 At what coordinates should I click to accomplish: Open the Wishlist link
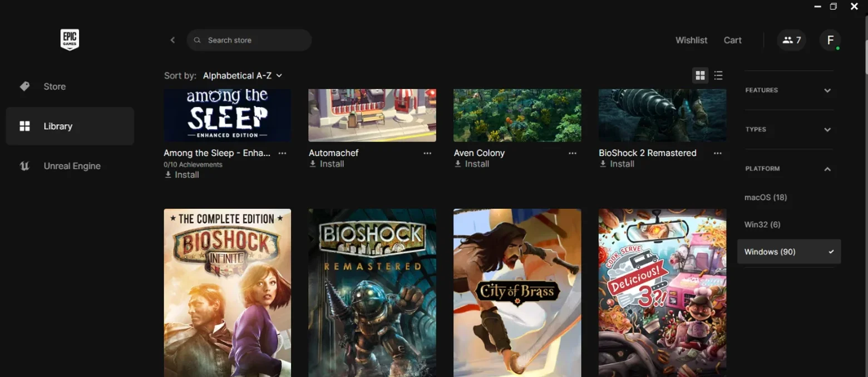tap(691, 40)
